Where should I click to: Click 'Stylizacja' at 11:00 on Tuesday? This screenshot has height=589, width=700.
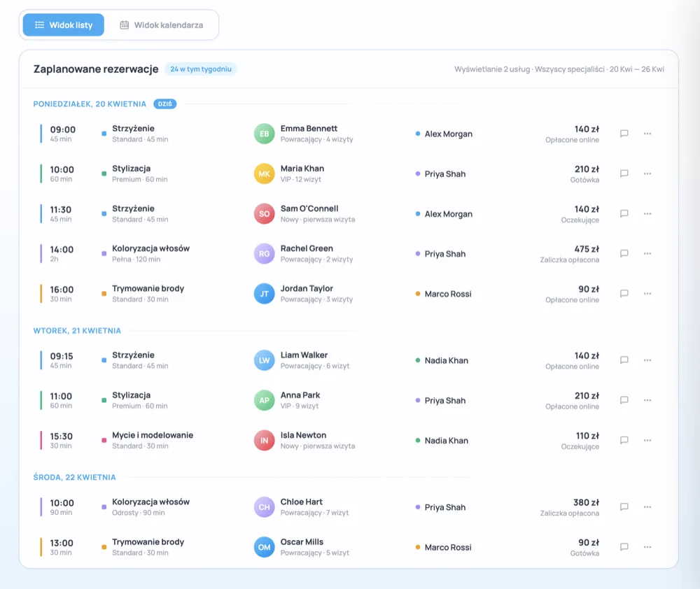132,395
